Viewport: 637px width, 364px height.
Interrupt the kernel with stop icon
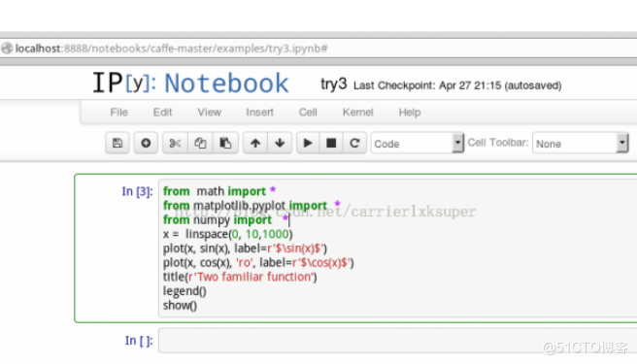coord(331,143)
